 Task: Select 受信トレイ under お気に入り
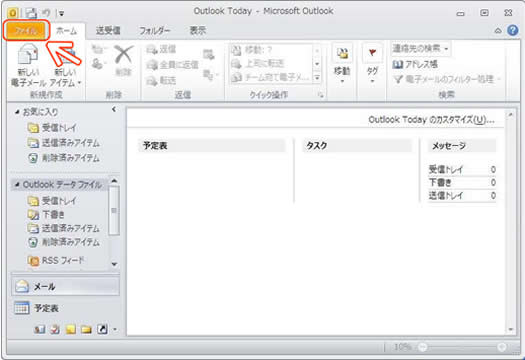pos(52,128)
